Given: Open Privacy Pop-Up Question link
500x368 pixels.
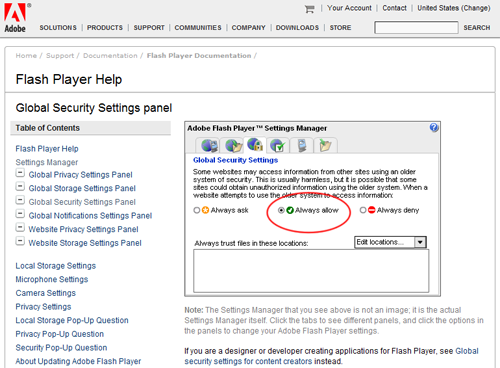Looking at the screenshot, I should click(60, 334).
